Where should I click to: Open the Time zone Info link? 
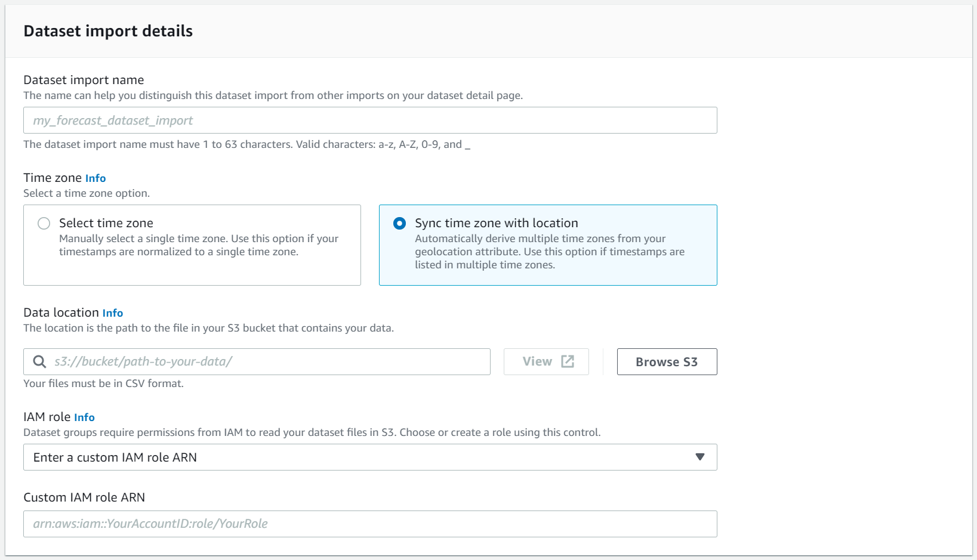pyautogui.click(x=95, y=178)
